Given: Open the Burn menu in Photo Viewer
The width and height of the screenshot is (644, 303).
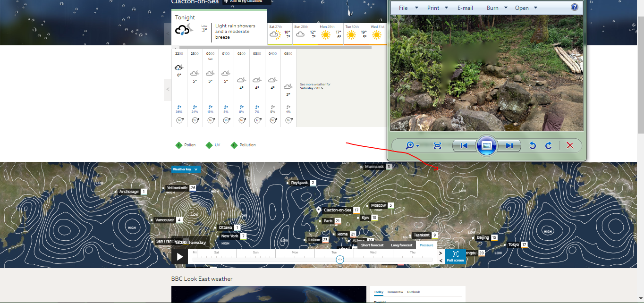Looking at the screenshot, I should 497,8.
